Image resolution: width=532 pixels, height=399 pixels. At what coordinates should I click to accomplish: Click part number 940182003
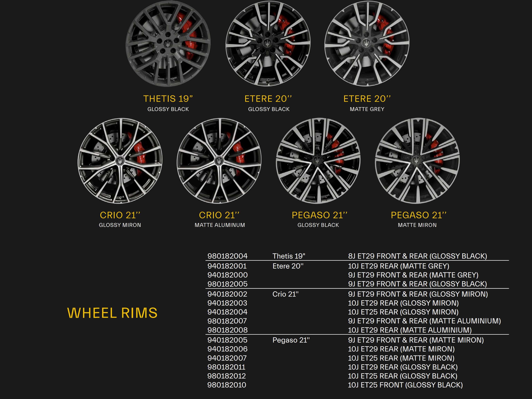point(227,303)
